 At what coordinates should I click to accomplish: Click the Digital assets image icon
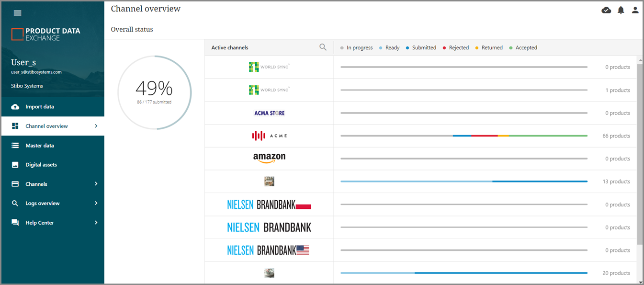[x=15, y=165]
